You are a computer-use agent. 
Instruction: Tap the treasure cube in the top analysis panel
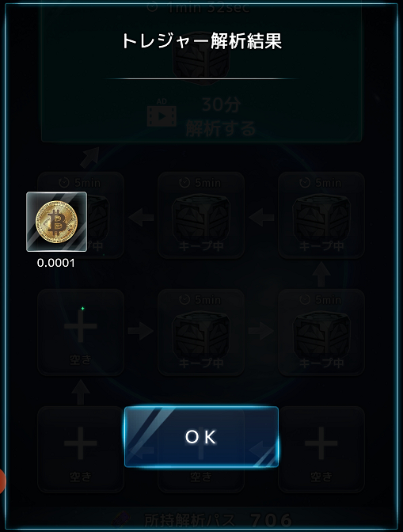click(201, 59)
